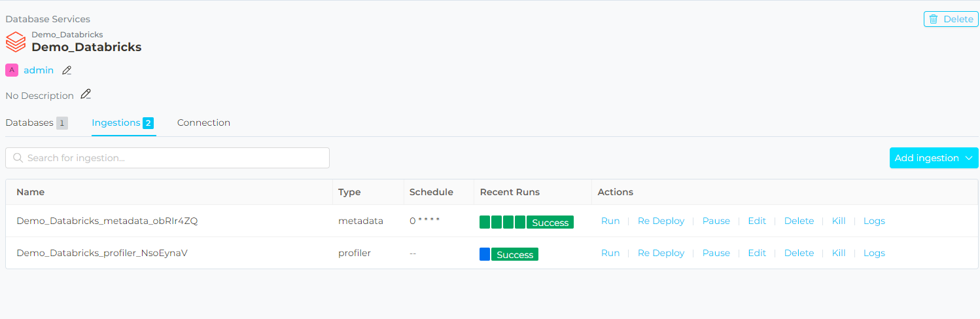Click the blue run status square for profiler
This screenshot has height=319, width=980.
coord(485,253)
